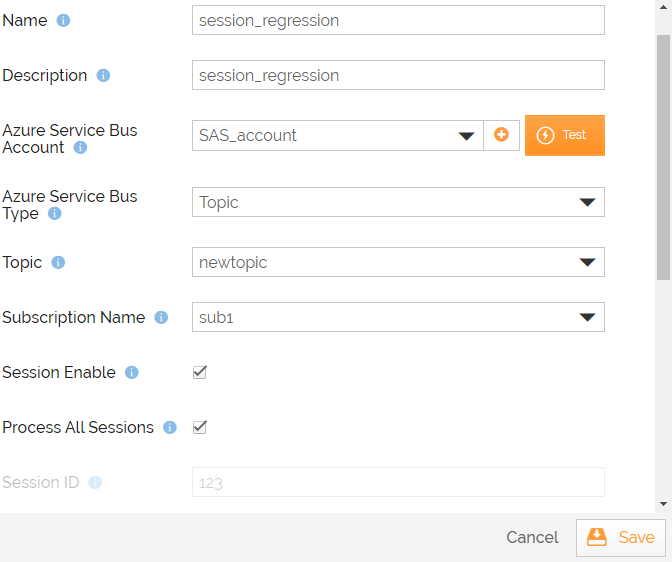Screen dimensions: 672x562
Task: Expand the Azure Service Bus Type dropdown
Action: (397, 202)
